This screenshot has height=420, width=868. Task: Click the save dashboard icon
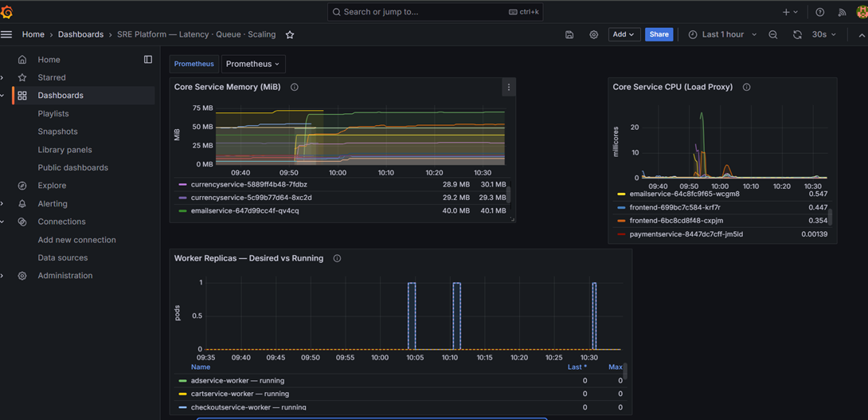click(x=569, y=35)
